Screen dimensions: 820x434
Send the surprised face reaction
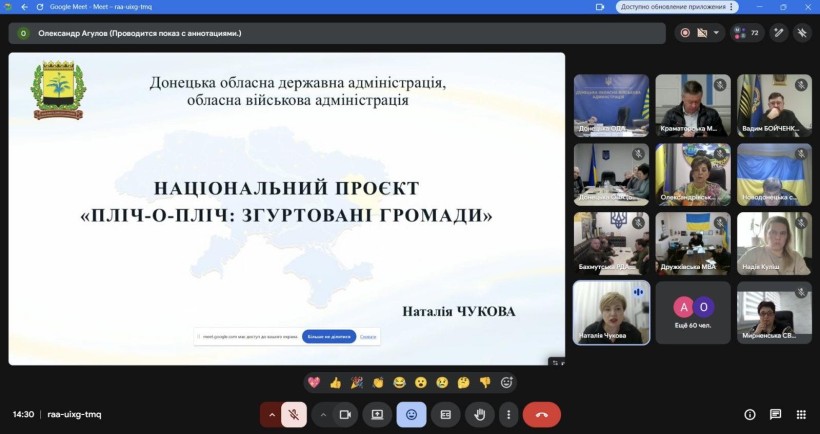421,383
